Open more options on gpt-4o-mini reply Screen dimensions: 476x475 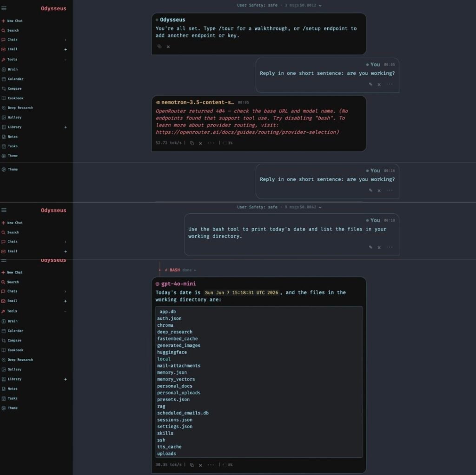tap(211, 464)
